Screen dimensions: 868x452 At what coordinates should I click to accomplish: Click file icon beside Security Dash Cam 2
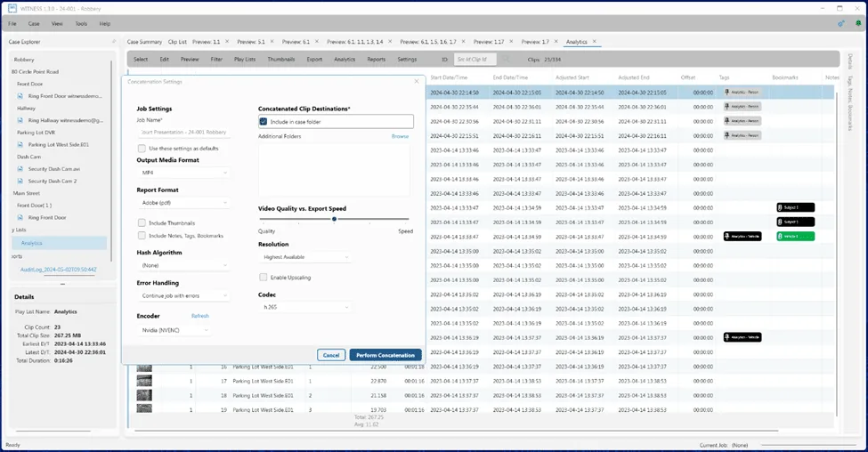[x=21, y=182]
